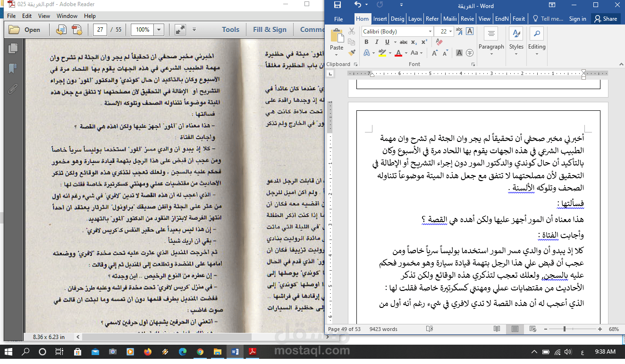Click the Character Border icon
Image resolution: width=625 pixels, height=364 pixels.
coord(470,31)
